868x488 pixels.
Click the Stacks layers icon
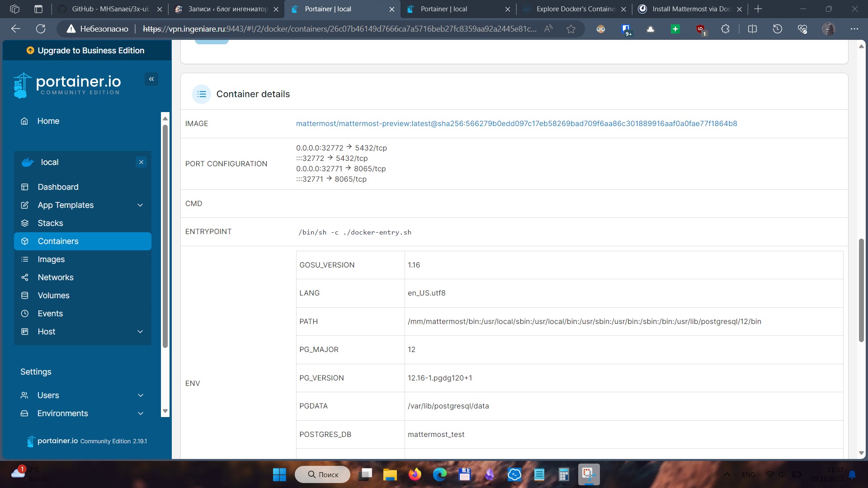25,223
